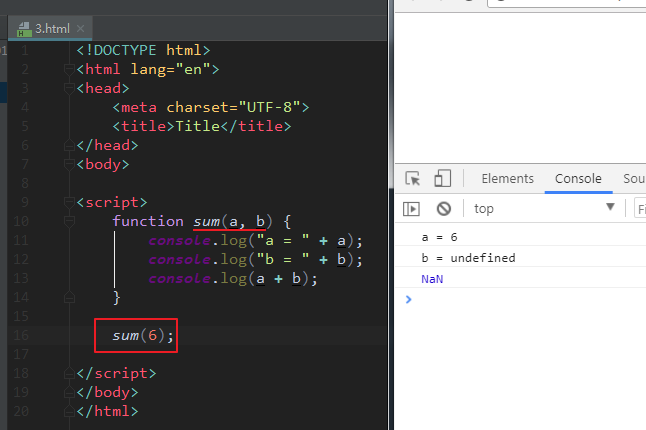Clear the console with the ban icon
Image resolution: width=646 pixels, height=430 pixels.
(444, 209)
